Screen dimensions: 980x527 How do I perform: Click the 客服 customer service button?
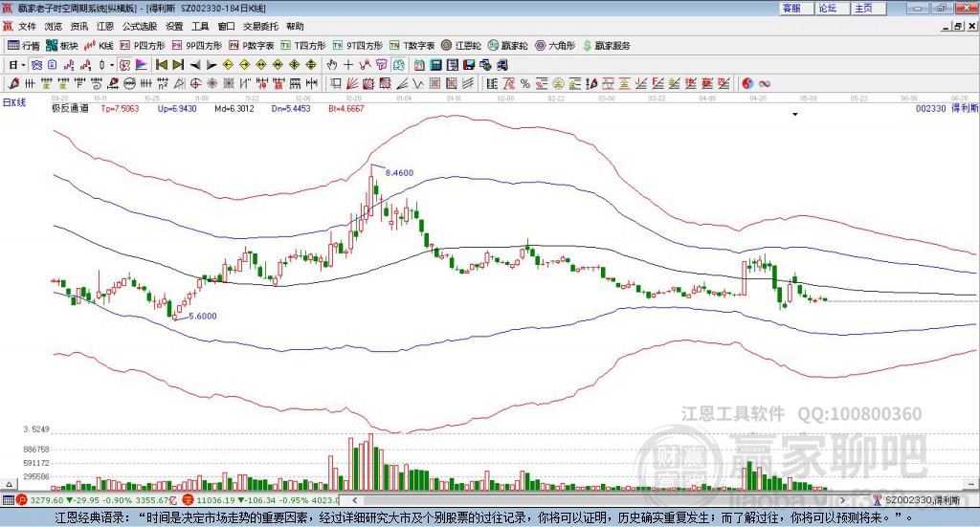[x=796, y=8]
